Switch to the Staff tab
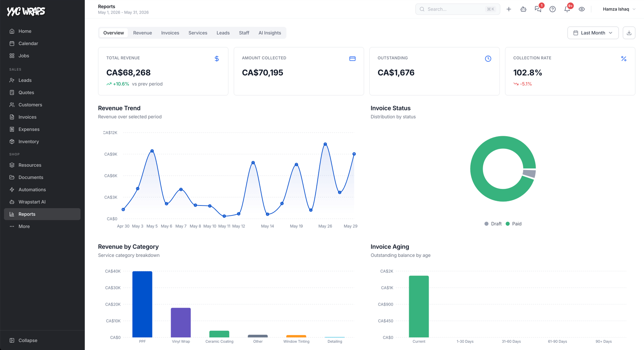Viewport: 644px width, 350px height. (x=244, y=33)
